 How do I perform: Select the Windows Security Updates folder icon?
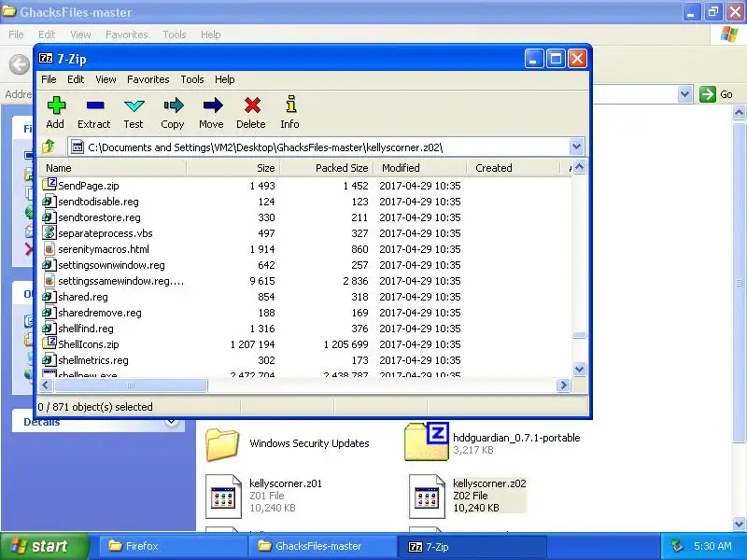221,444
